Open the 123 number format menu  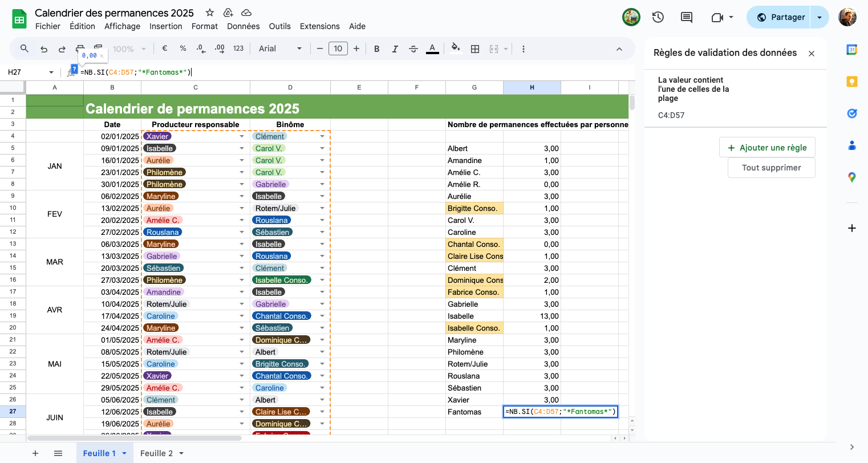[x=238, y=48]
